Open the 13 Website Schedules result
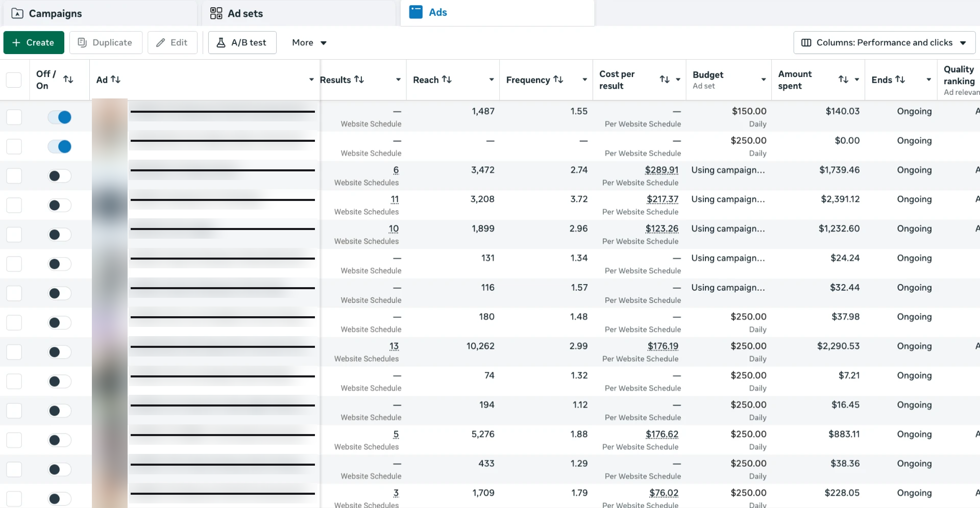 coord(394,346)
